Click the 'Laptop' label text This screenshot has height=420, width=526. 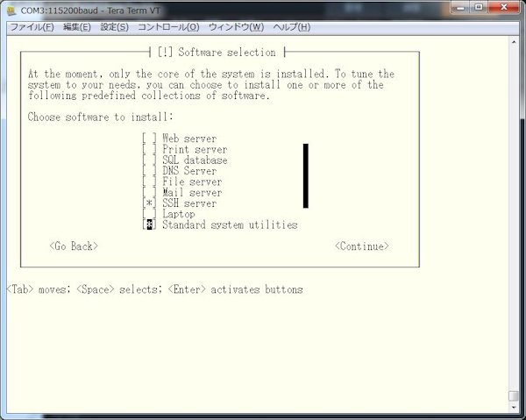click(179, 213)
